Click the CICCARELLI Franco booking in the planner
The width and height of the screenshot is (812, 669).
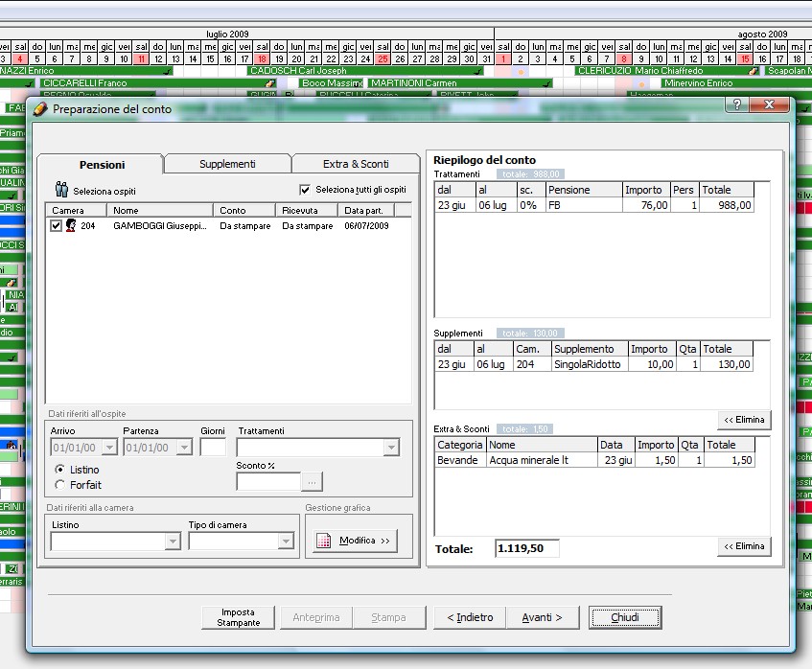click(158, 82)
